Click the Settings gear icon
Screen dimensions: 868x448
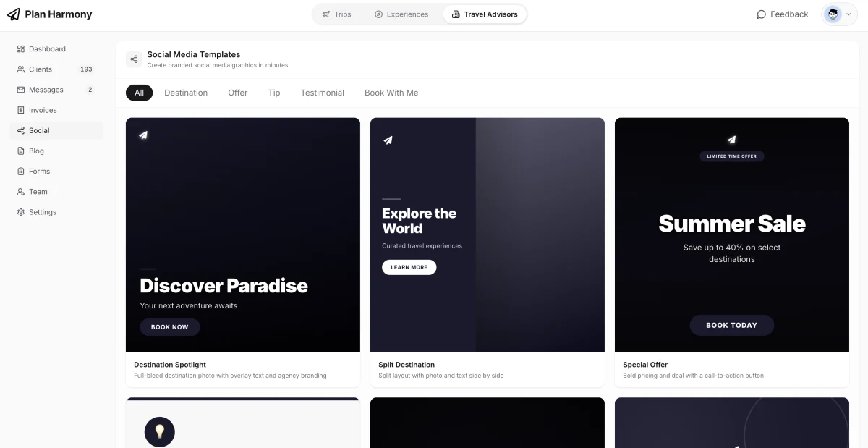(21, 212)
